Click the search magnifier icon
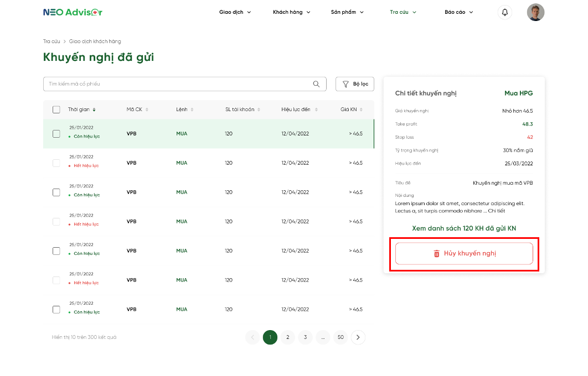The width and height of the screenshot is (588, 376). (x=316, y=84)
